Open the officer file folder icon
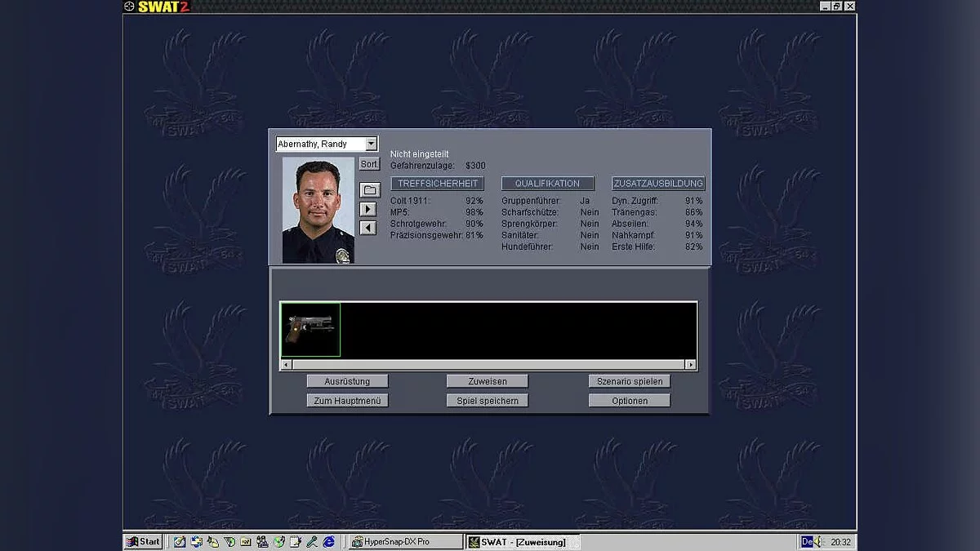This screenshot has width=980, height=551. (370, 190)
